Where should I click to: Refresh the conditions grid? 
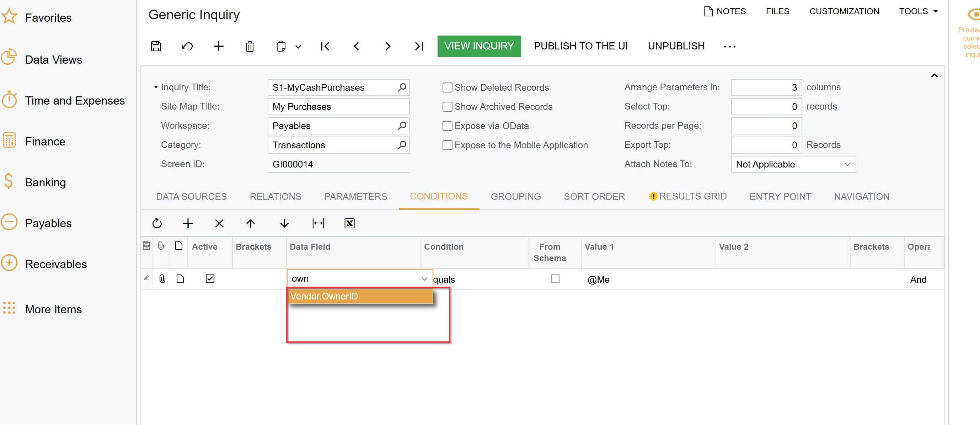point(157,223)
